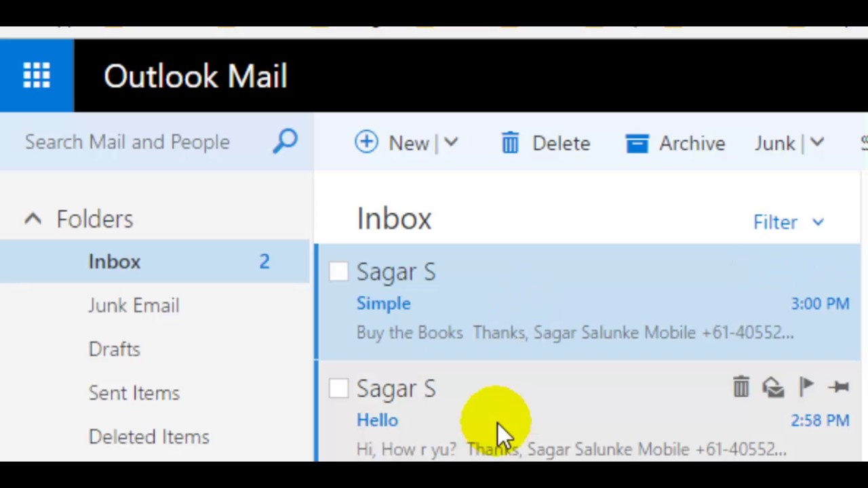868x488 pixels.
Task: Open the Junk dropdown arrow
Action: pyautogui.click(x=816, y=143)
